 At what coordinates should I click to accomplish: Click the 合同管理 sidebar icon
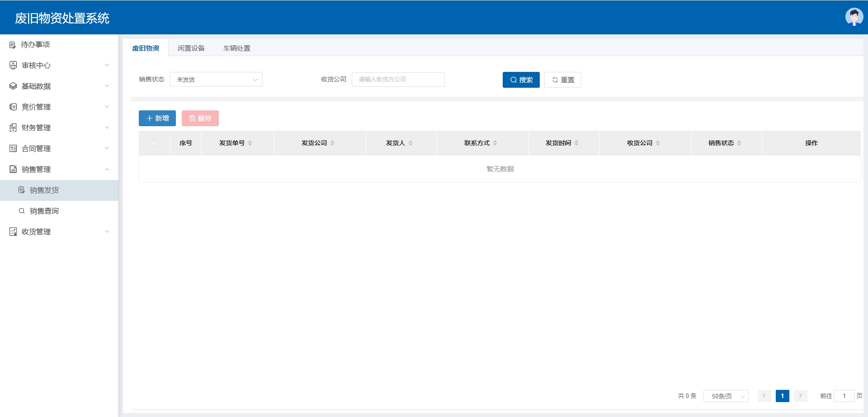tap(13, 148)
